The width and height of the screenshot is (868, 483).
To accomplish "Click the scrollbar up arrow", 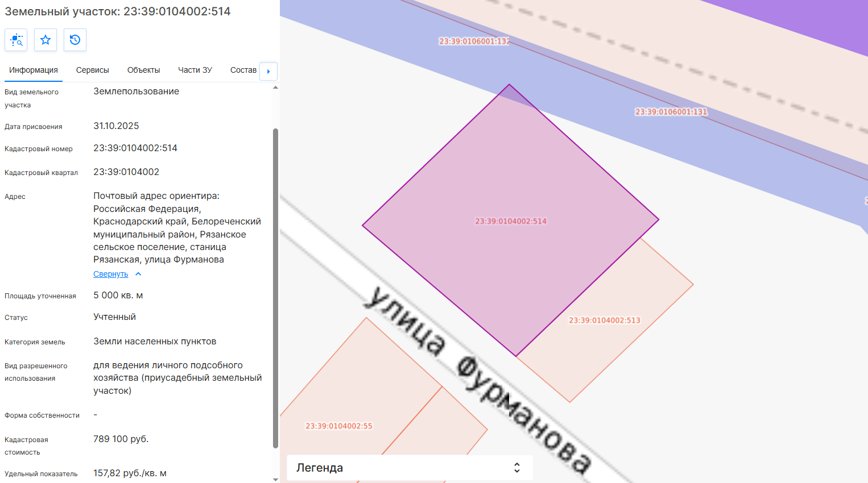I will click(x=276, y=88).
